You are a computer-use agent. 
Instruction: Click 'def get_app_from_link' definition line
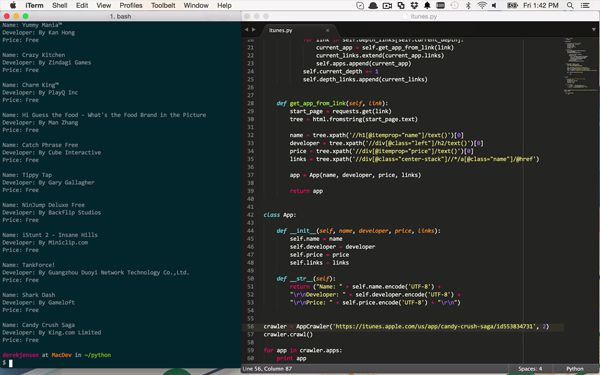(332, 103)
